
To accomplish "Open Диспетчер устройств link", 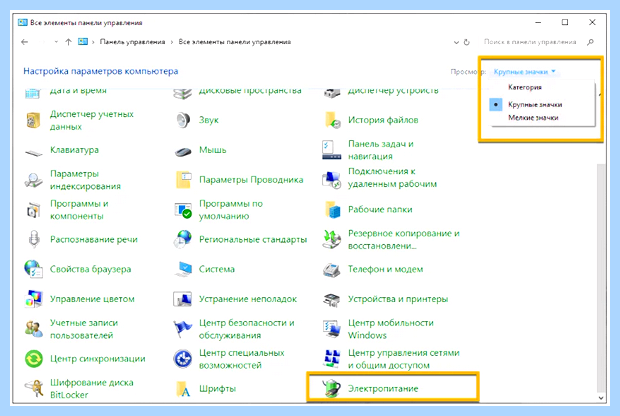I will (393, 90).
